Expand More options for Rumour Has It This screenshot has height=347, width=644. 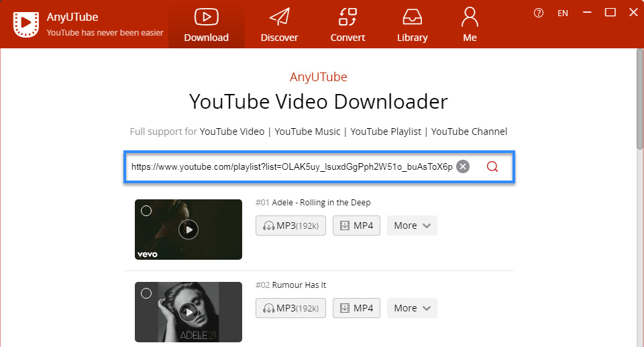(x=412, y=308)
